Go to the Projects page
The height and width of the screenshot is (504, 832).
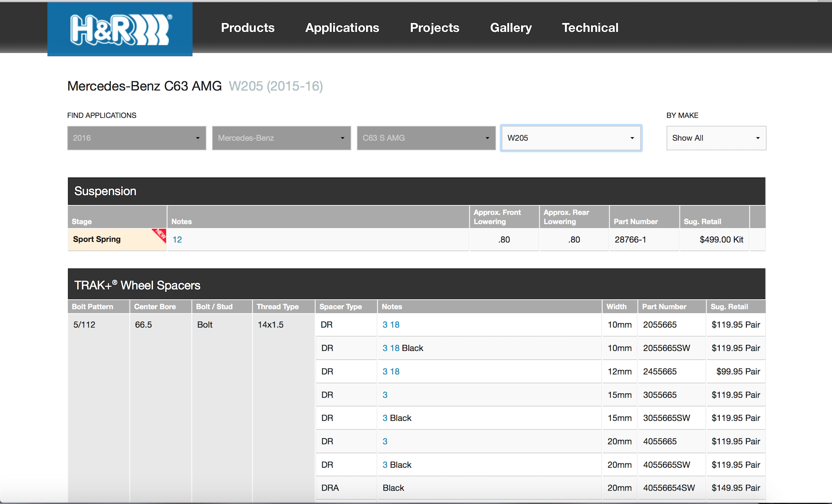pos(435,28)
